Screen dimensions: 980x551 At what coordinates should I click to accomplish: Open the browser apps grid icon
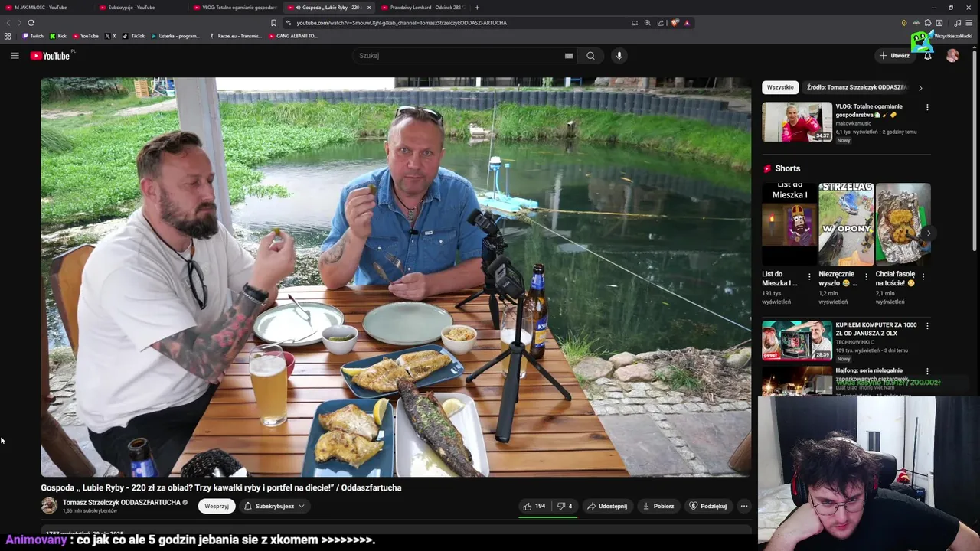pos(8,36)
